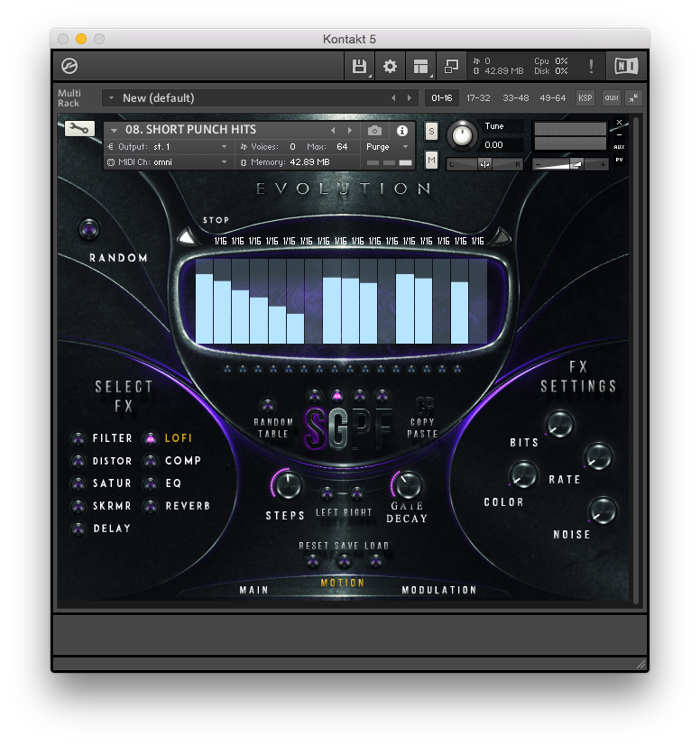The image size is (700, 745).
Task: Click the camera snapshot icon
Action: click(x=374, y=130)
